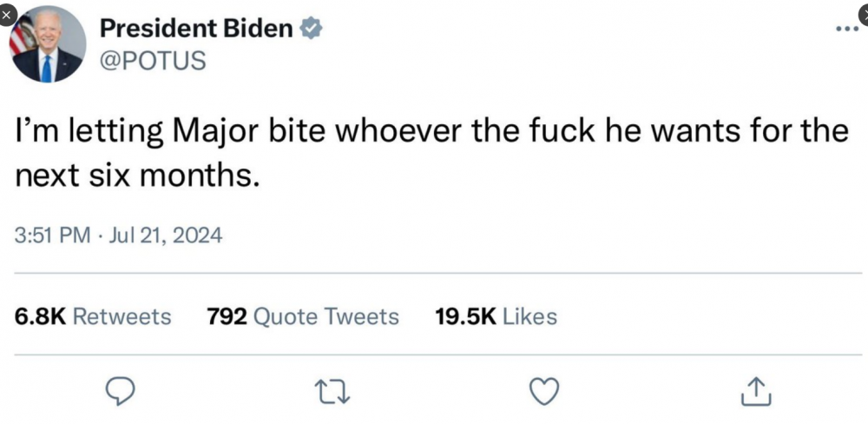868x424 pixels.
Task: Click the 'next six months.' text line
Action: click(x=137, y=176)
